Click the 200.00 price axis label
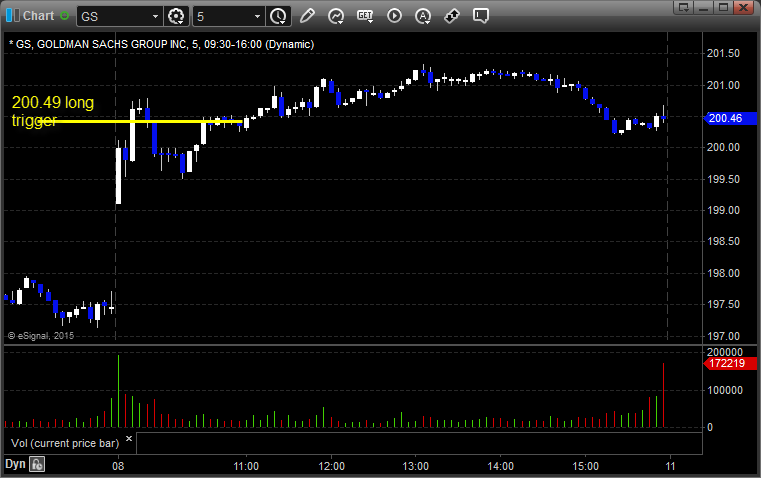This screenshot has height=478, width=761. [x=723, y=148]
